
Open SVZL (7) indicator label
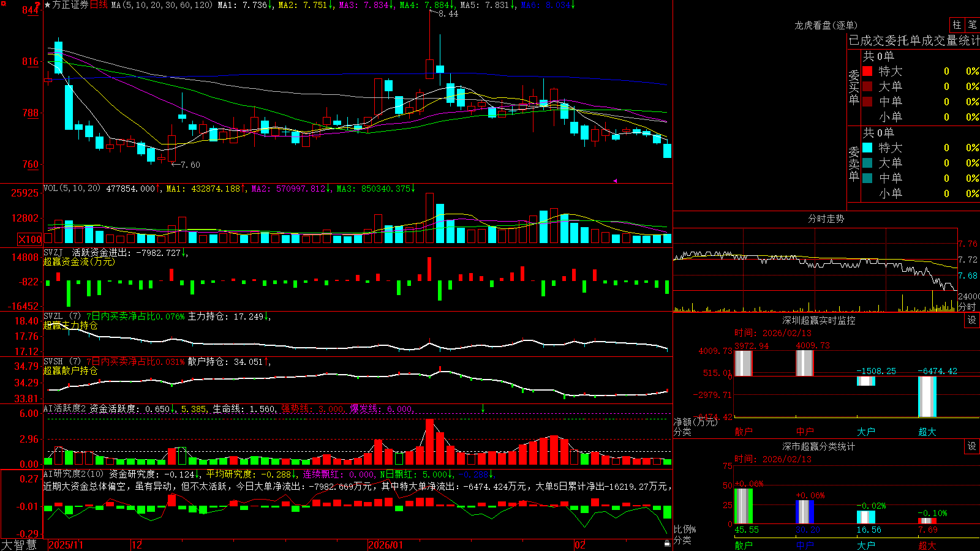[x=62, y=317]
